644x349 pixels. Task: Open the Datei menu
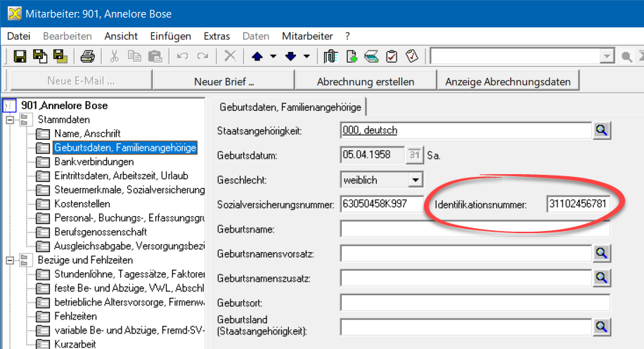pyautogui.click(x=19, y=36)
